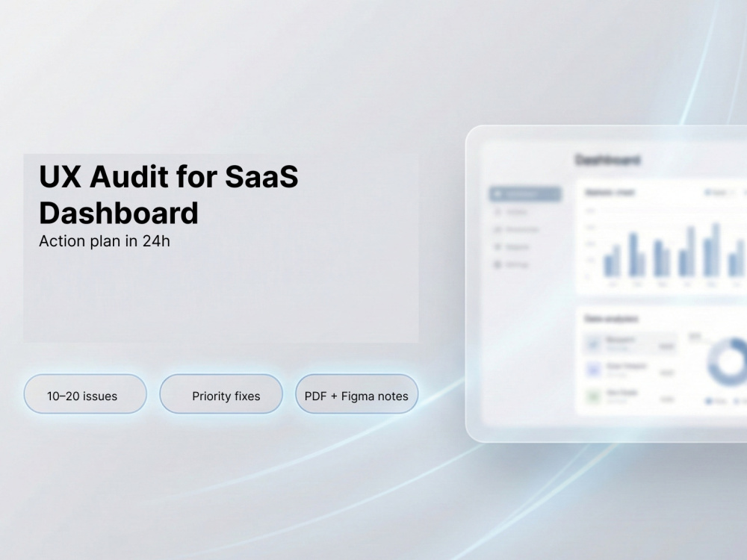The width and height of the screenshot is (747, 560).
Task: Select the highlighted sidebar item in mockup
Action: pyautogui.click(x=525, y=194)
